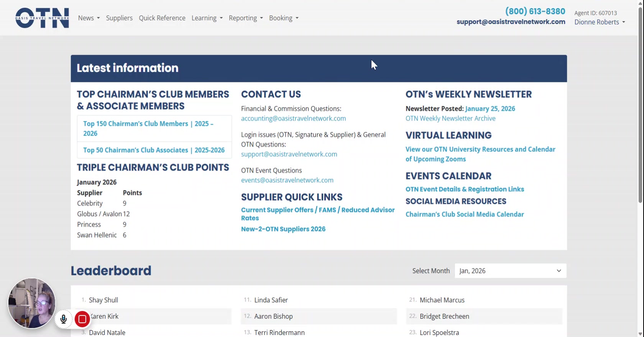Open New-2-OTN Suppliers 2026 link
Viewport: 644px width, 337px height.
(283, 229)
